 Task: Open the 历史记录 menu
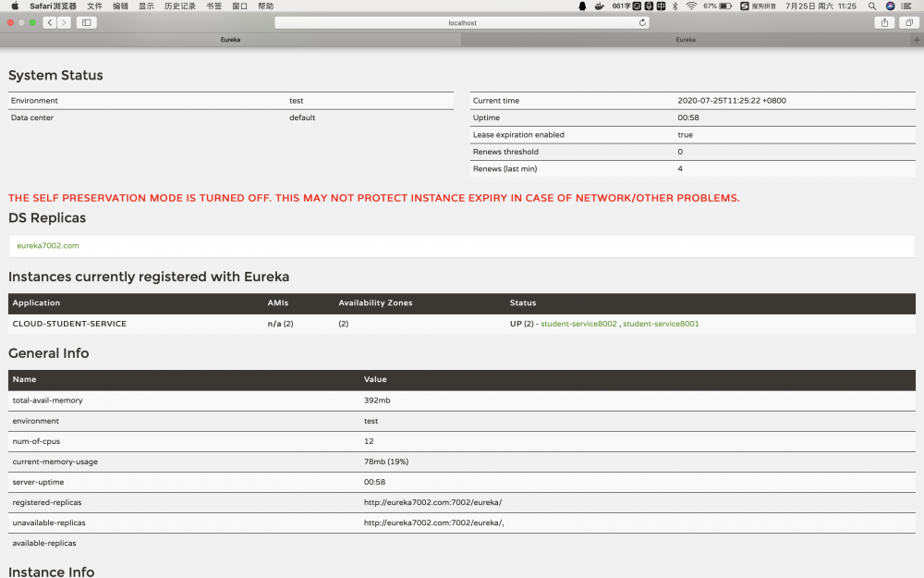click(x=179, y=6)
